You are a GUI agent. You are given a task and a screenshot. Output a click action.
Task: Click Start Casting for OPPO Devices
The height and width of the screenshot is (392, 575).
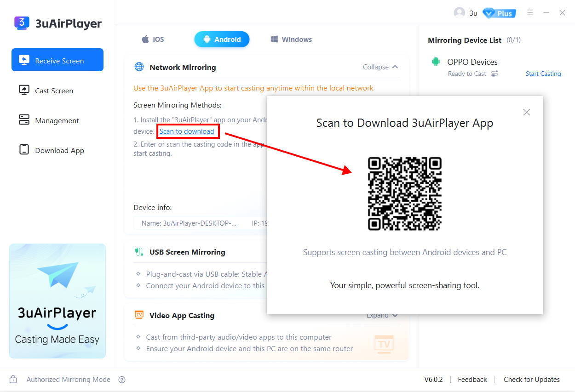[543, 74]
